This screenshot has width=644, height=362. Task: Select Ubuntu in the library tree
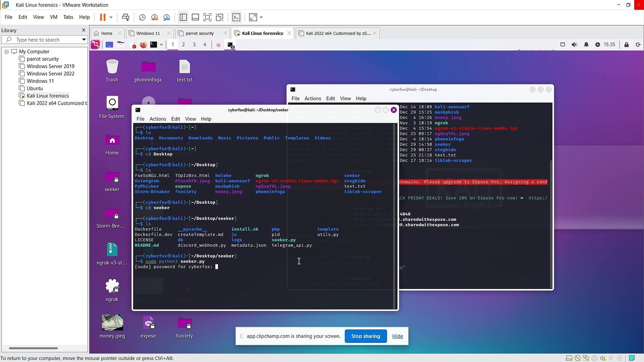point(35,88)
